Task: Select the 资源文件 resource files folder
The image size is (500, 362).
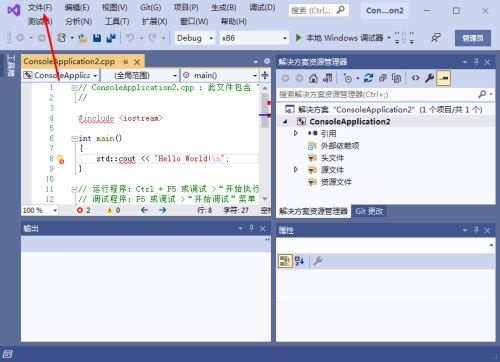Action: pos(330,182)
